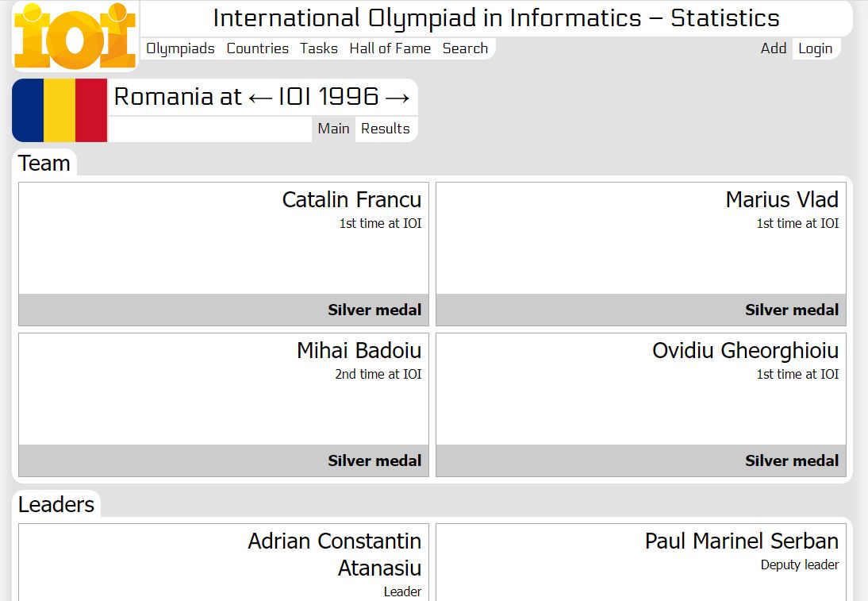Go to next IOI with right arrow
868x601 pixels.
(x=397, y=98)
